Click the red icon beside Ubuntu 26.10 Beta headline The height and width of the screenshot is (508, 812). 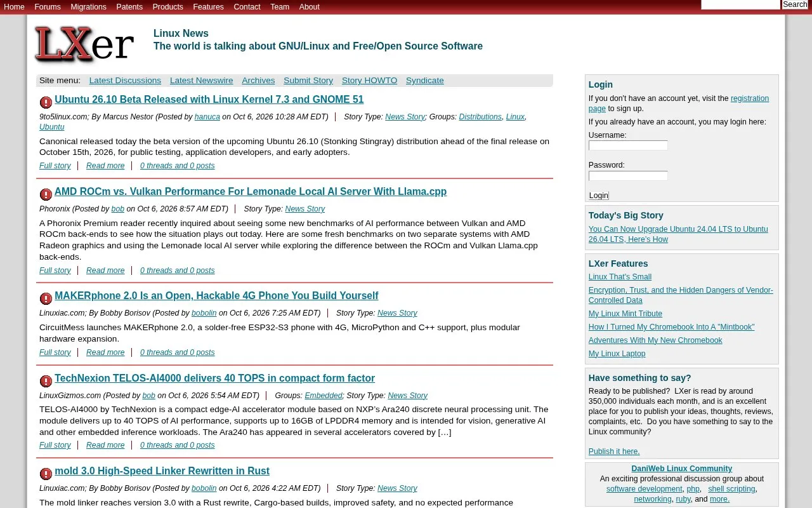point(46,102)
